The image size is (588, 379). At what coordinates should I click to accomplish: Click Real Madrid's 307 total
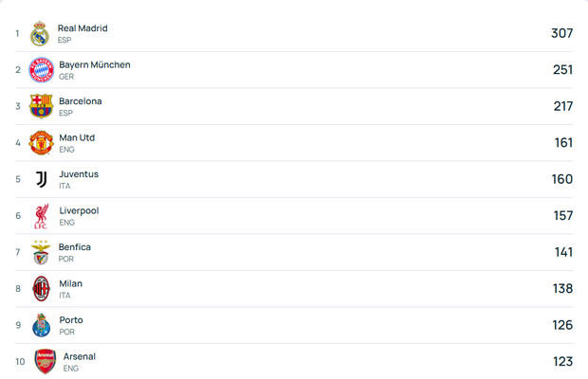point(561,33)
